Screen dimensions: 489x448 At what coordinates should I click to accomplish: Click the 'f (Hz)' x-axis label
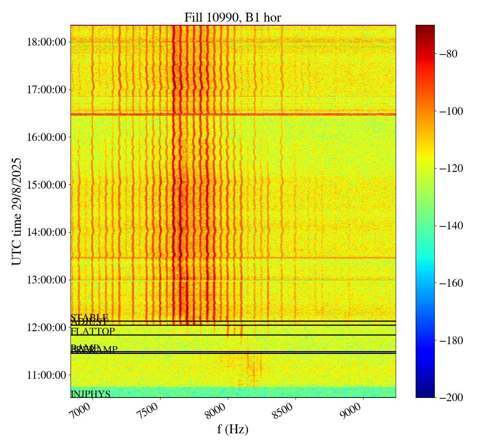point(233,429)
